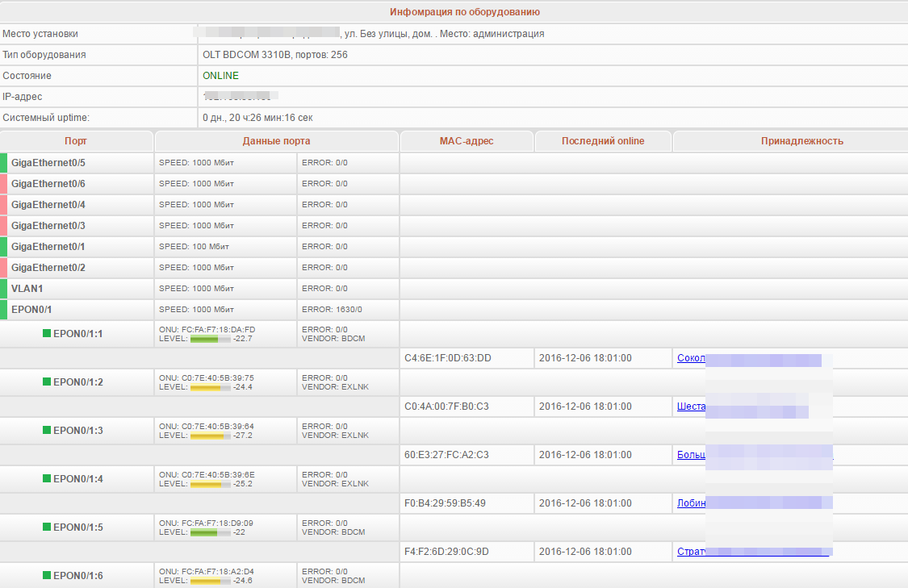Open the Сокол subscriber link
Image resolution: width=908 pixels, height=588 pixels.
click(x=692, y=357)
